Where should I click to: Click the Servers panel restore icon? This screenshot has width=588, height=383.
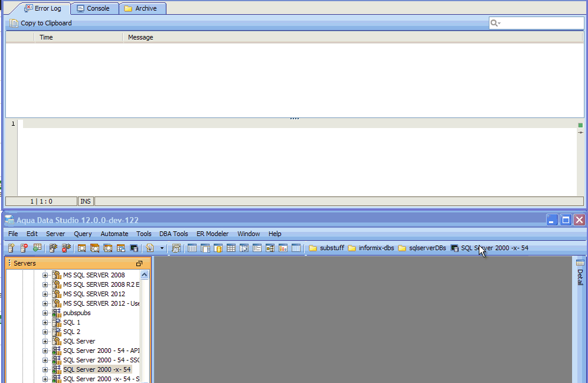click(139, 263)
